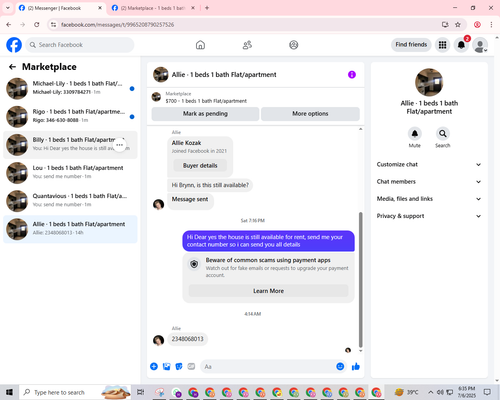Open Lou conversation
Image resolution: width=500 pixels, height=400 pixels.
pos(70,173)
